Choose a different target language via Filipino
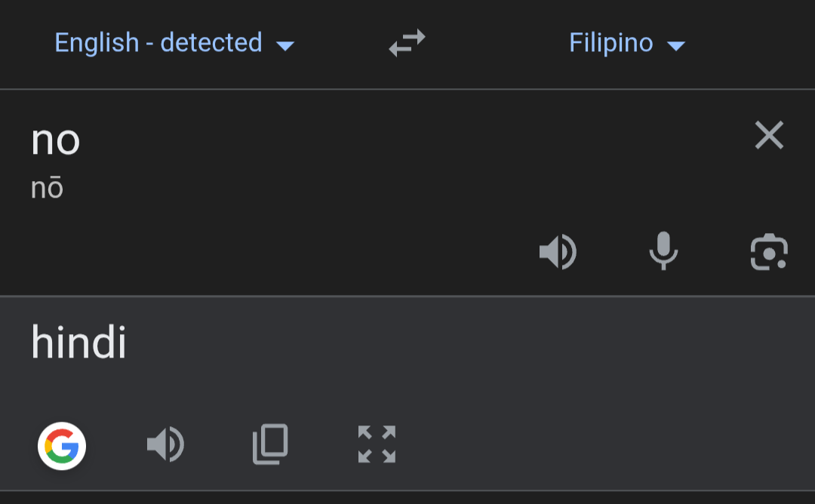The image size is (815, 504). click(x=627, y=42)
